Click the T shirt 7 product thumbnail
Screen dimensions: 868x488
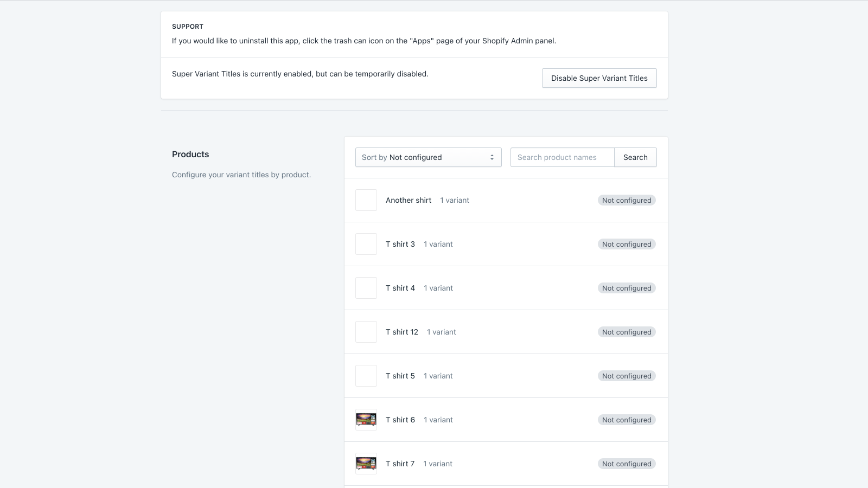pos(366,464)
